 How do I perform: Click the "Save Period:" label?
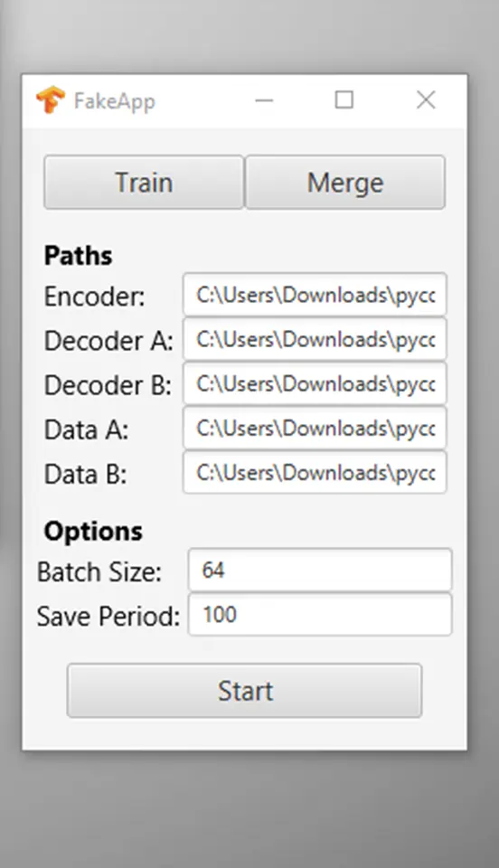[x=108, y=616]
